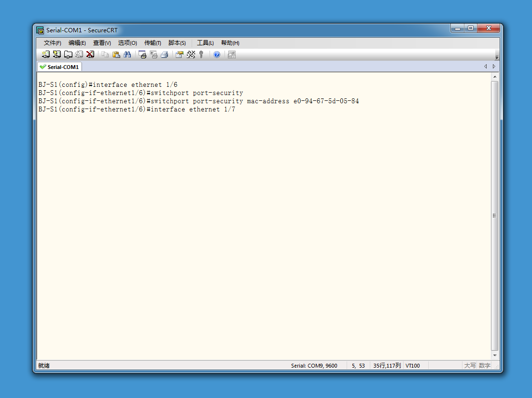
Task: Open Connect in Tab folder icon
Action: (68, 55)
